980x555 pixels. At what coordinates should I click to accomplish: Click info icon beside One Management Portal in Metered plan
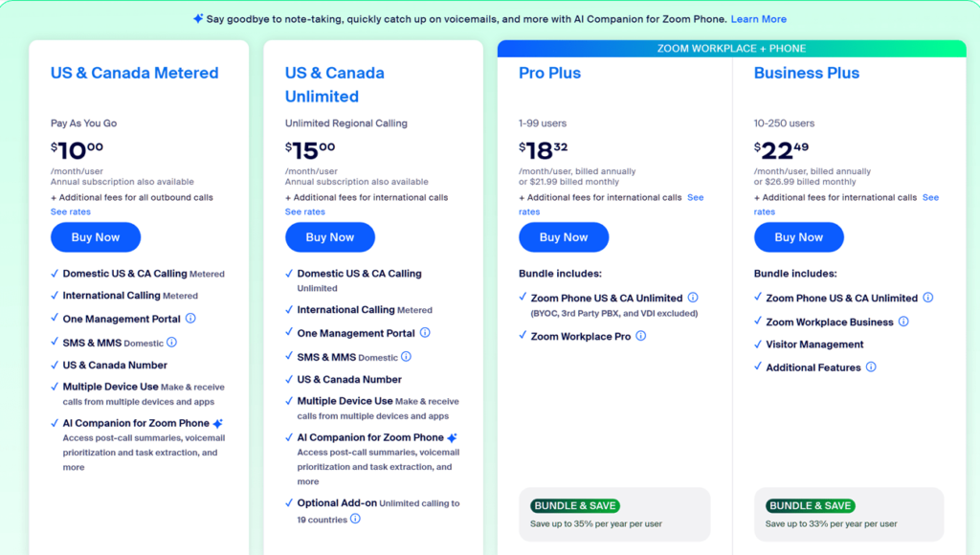tap(190, 319)
